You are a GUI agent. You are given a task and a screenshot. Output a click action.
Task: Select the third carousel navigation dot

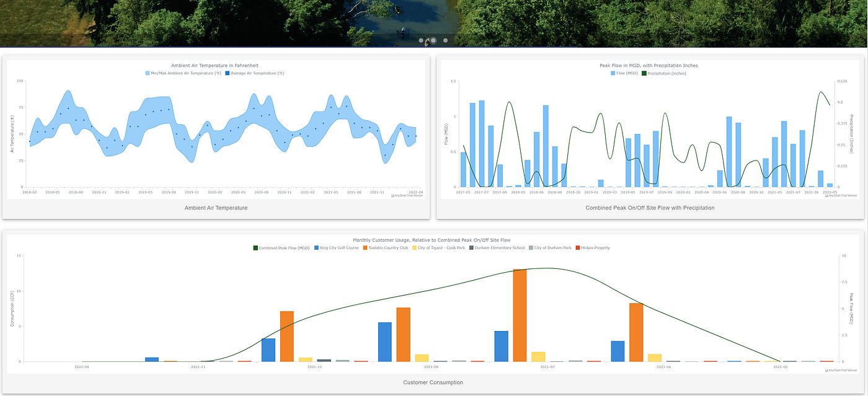(x=445, y=40)
